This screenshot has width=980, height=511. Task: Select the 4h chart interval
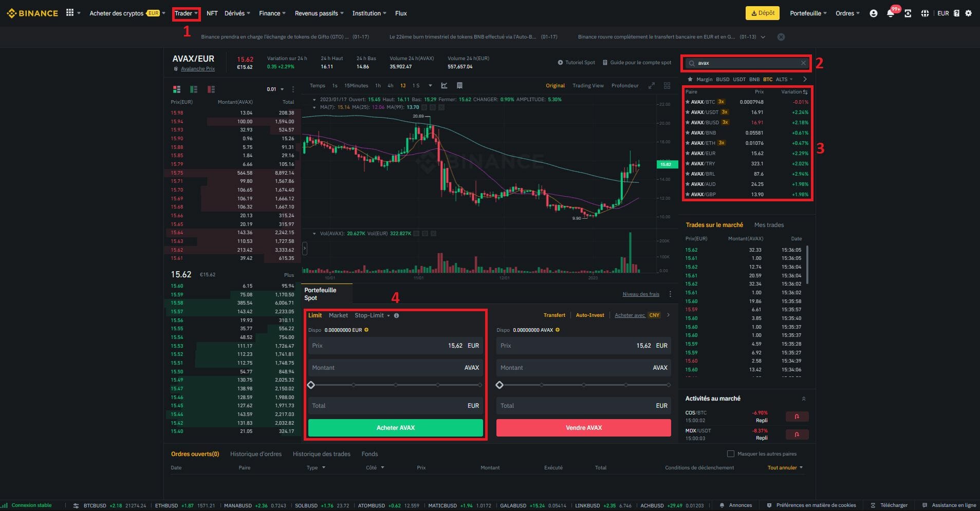(x=391, y=86)
